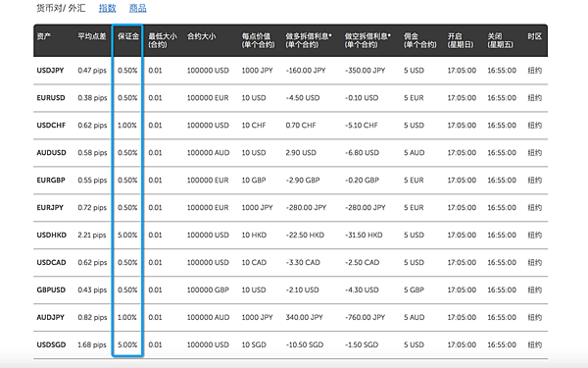Click the 0.38 pips spread value

(92, 97)
